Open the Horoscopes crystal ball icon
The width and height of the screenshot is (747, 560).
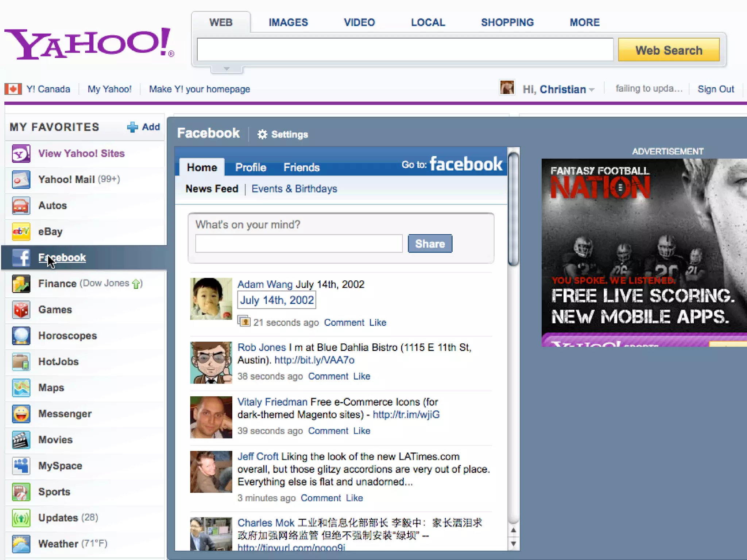click(21, 336)
